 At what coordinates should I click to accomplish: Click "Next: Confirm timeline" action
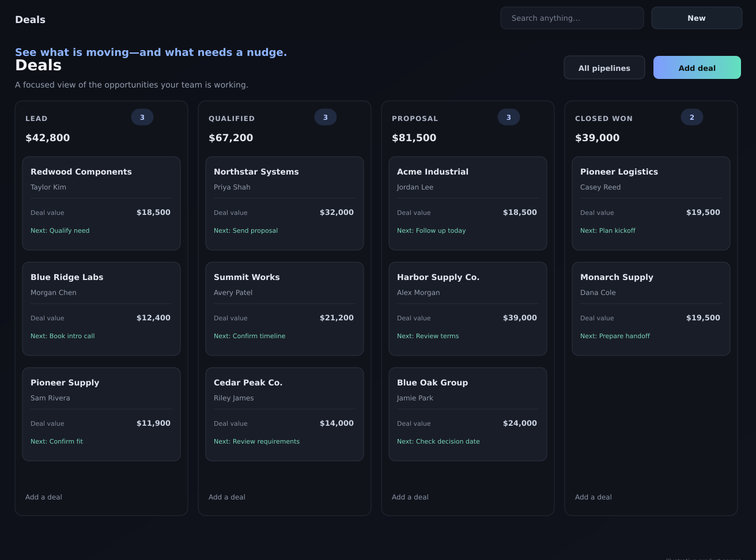pyautogui.click(x=250, y=336)
